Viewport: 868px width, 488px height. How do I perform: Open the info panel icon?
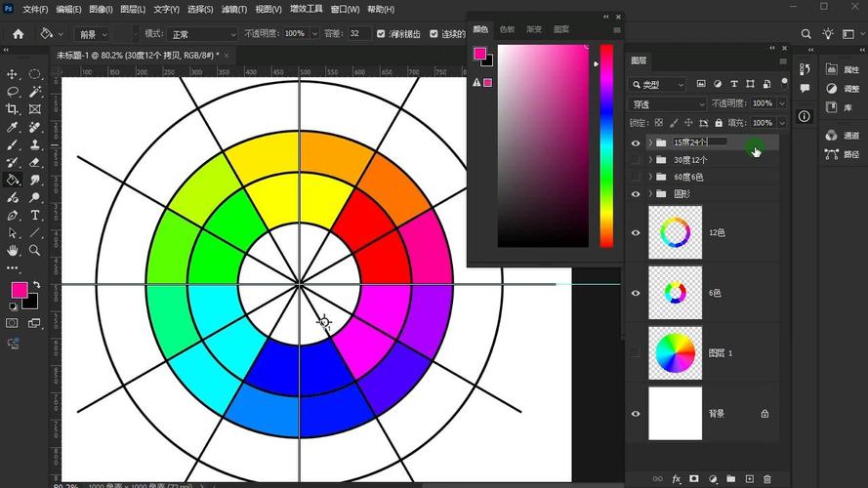pos(805,116)
